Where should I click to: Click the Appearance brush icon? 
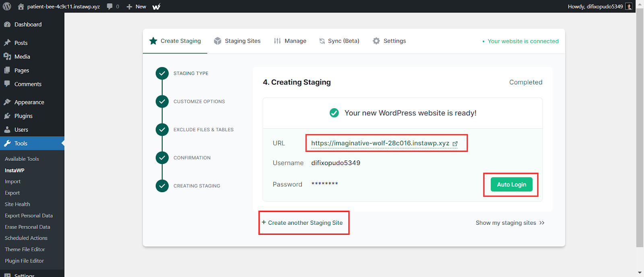coord(7,102)
